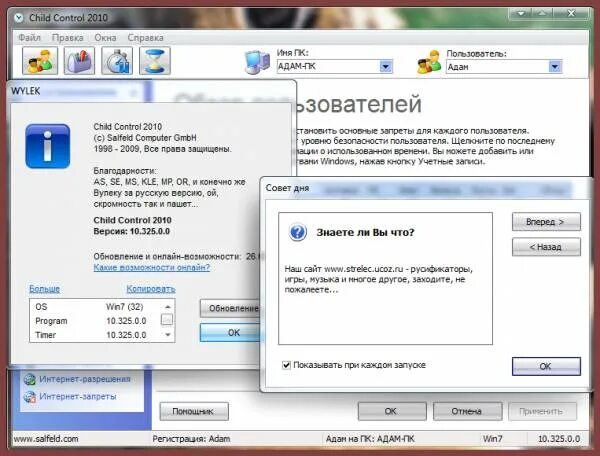Open the Правка menu
The image size is (600, 456).
pos(67,37)
